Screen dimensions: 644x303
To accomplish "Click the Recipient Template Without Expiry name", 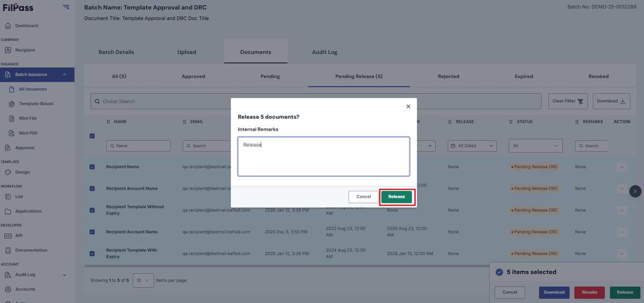I will pos(135,210).
